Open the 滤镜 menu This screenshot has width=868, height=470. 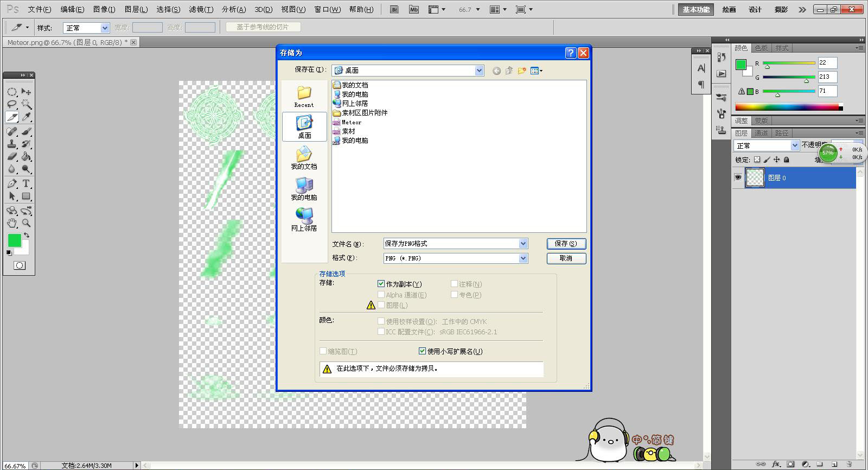[201, 9]
